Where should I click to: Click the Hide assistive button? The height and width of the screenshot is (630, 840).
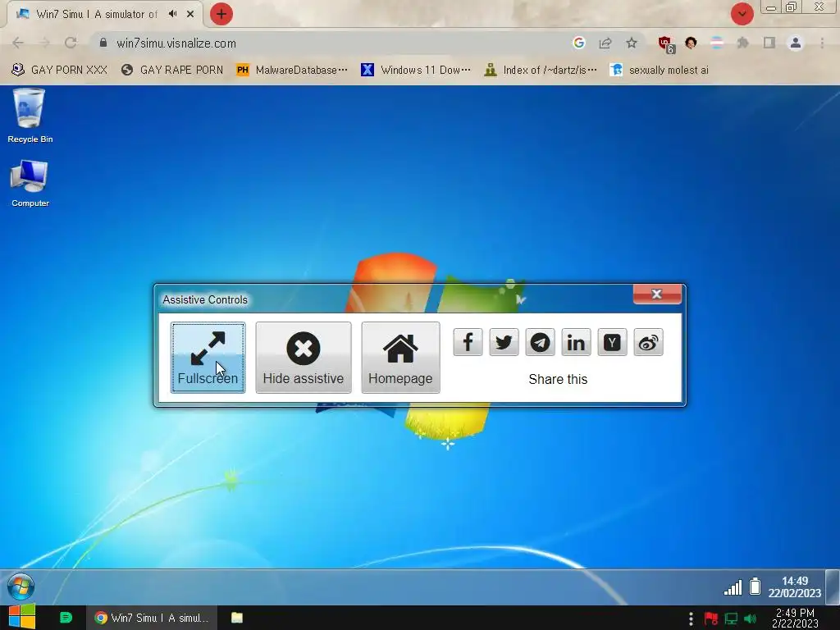point(304,358)
